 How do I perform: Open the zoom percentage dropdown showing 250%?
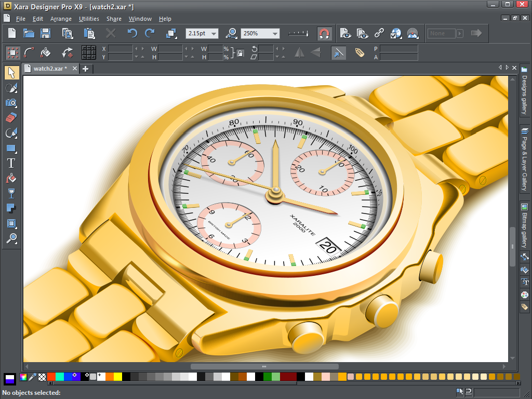[x=275, y=33]
